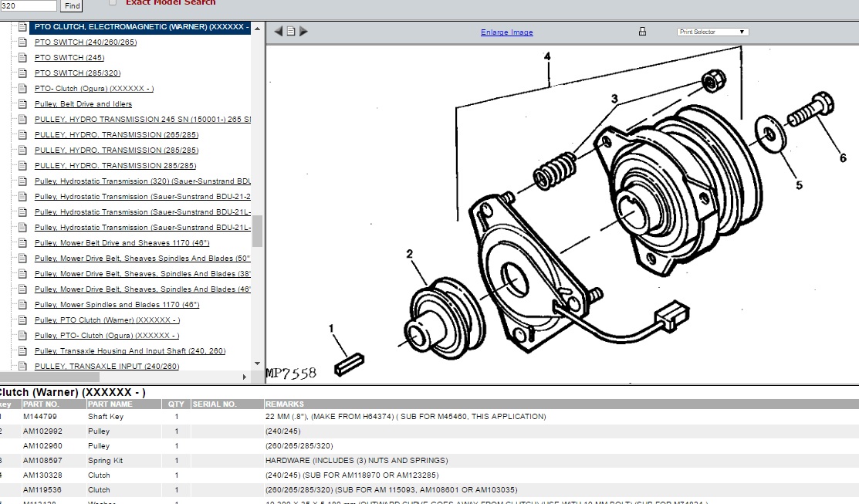Select part number AM102992
Viewport: 859px width, 504px height.
(42, 431)
